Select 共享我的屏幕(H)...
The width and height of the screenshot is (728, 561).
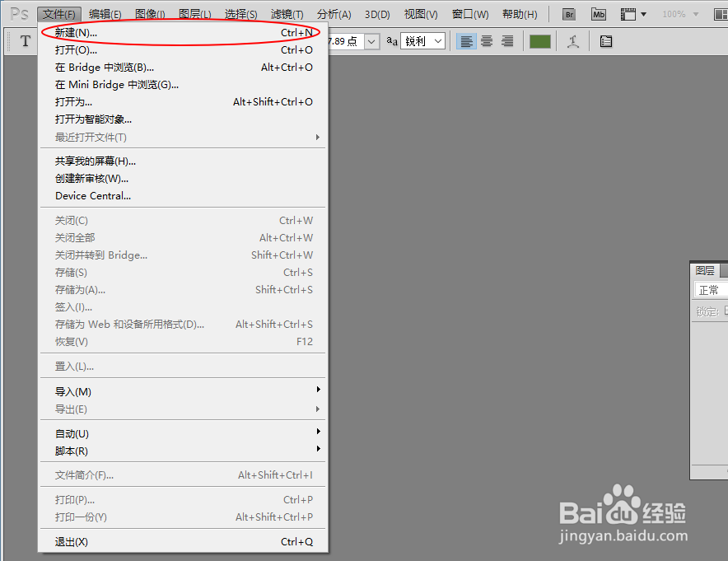(183, 161)
